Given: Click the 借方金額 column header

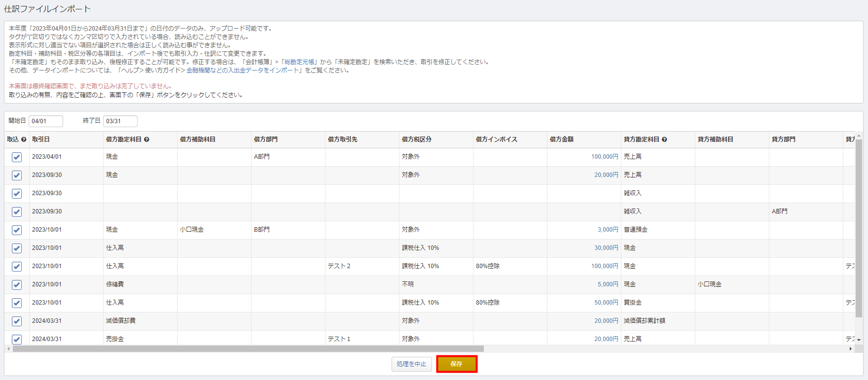Looking at the screenshot, I should (584, 139).
